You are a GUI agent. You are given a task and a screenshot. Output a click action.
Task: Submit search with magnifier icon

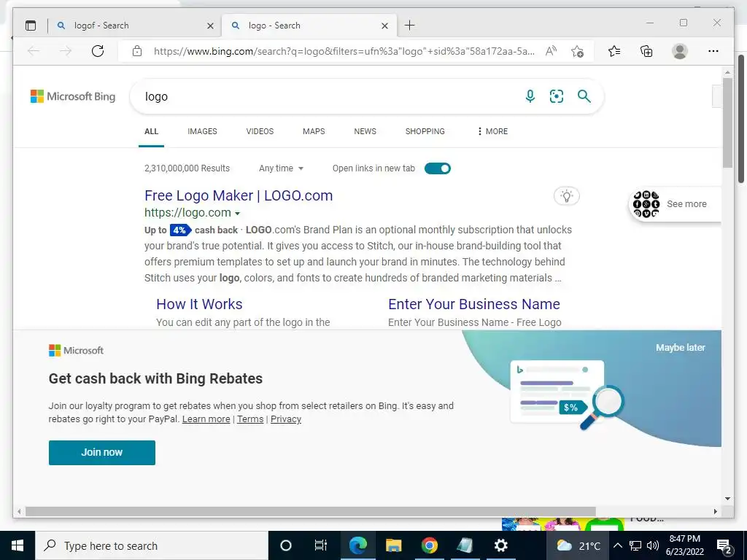pos(584,96)
